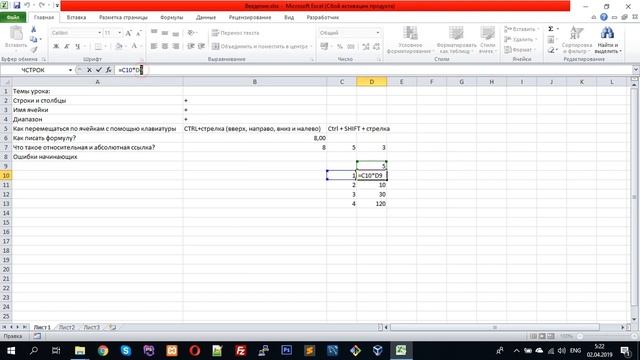This screenshot has width=640, height=360.
Task: Click the Windows Start button
Action: (x=11, y=350)
